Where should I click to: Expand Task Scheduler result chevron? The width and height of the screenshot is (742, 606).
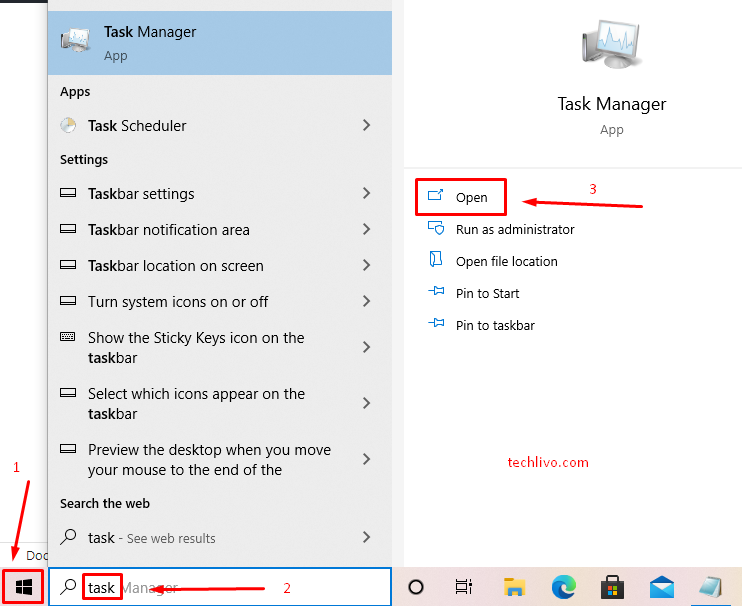[366, 125]
